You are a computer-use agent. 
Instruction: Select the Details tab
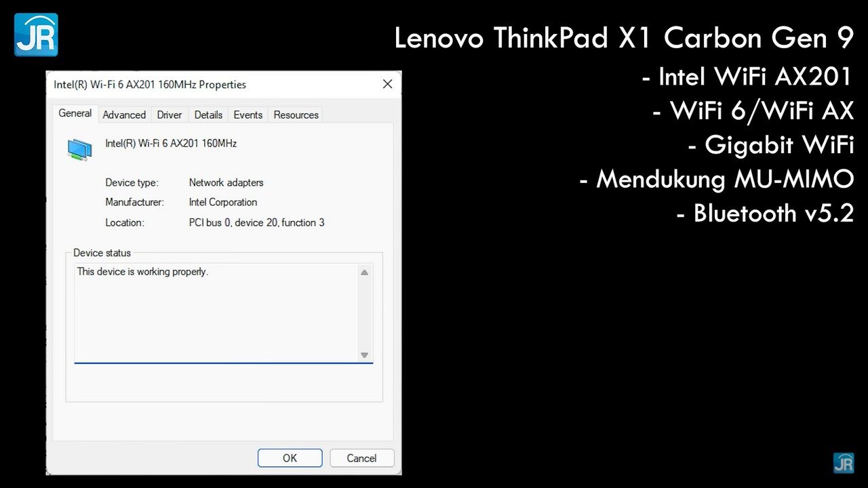click(x=208, y=115)
